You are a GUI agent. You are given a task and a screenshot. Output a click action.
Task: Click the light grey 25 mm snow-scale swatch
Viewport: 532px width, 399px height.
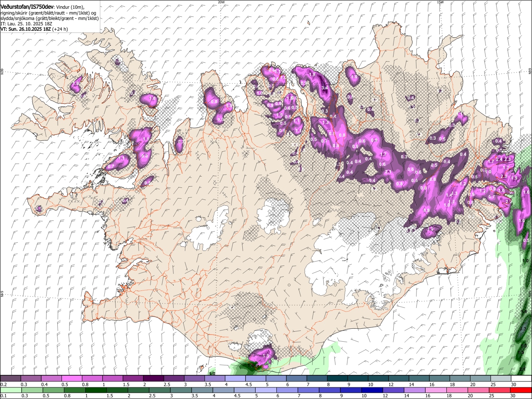pyautogui.click(x=500, y=378)
